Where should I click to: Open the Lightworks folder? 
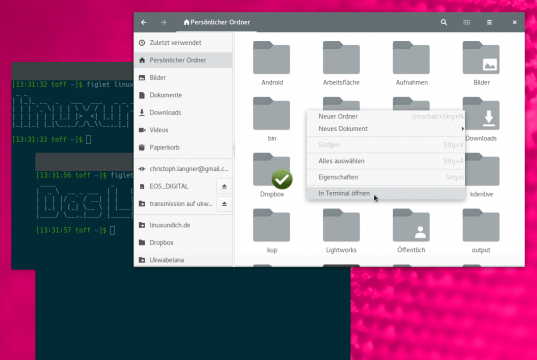coord(341,231)
